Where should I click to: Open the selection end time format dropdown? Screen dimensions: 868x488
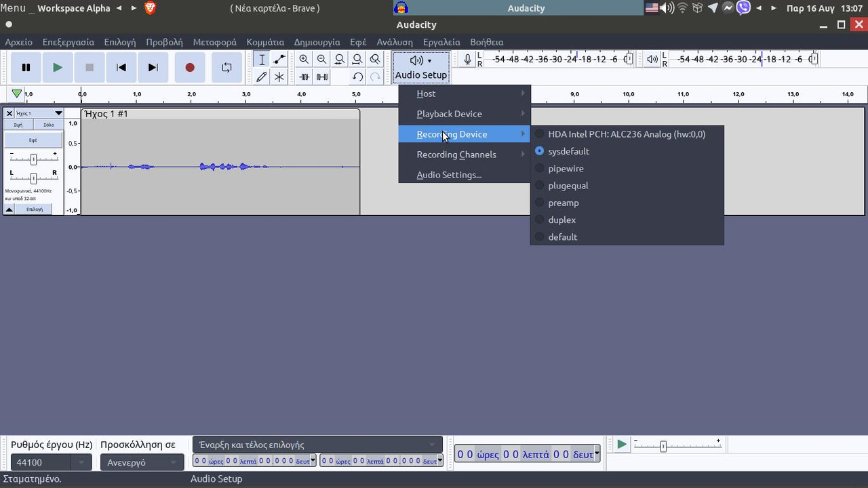pyautogui.click(x=440, y=461)
